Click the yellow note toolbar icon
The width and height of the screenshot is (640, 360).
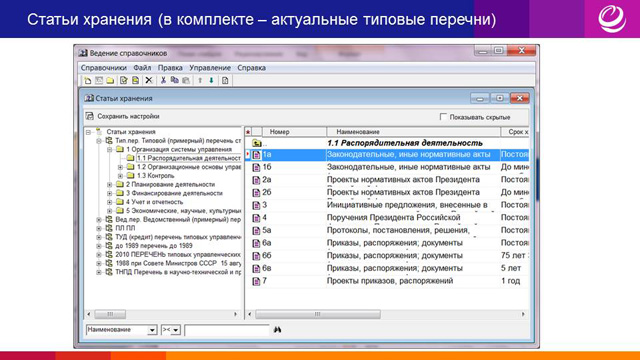pos(135,80)
